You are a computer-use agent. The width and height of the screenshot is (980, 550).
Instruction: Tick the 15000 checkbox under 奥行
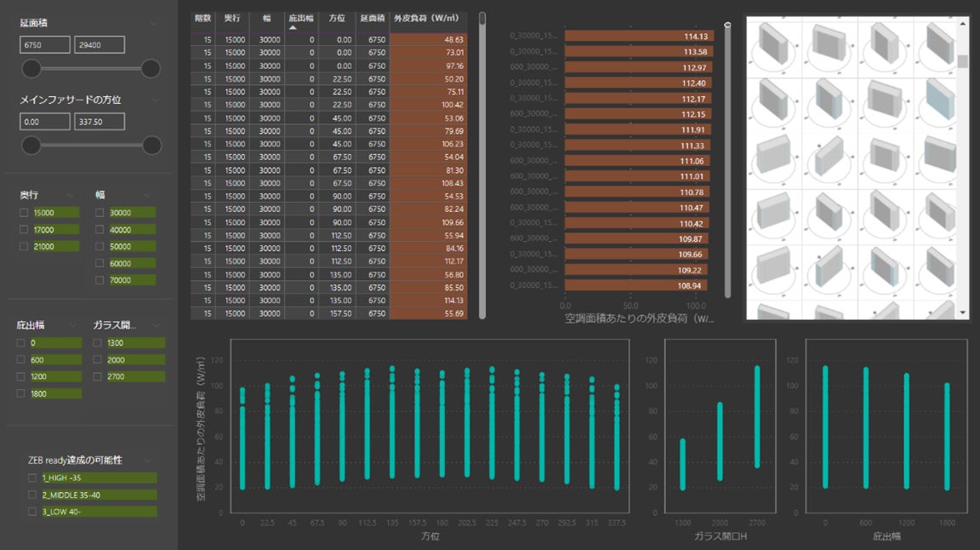click(x=24, y=213)
